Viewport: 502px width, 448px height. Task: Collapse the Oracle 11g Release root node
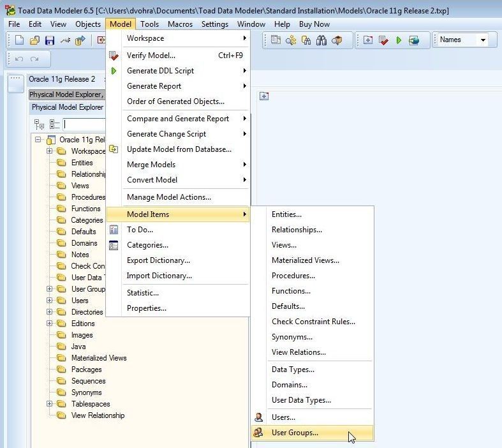[38, 140]
